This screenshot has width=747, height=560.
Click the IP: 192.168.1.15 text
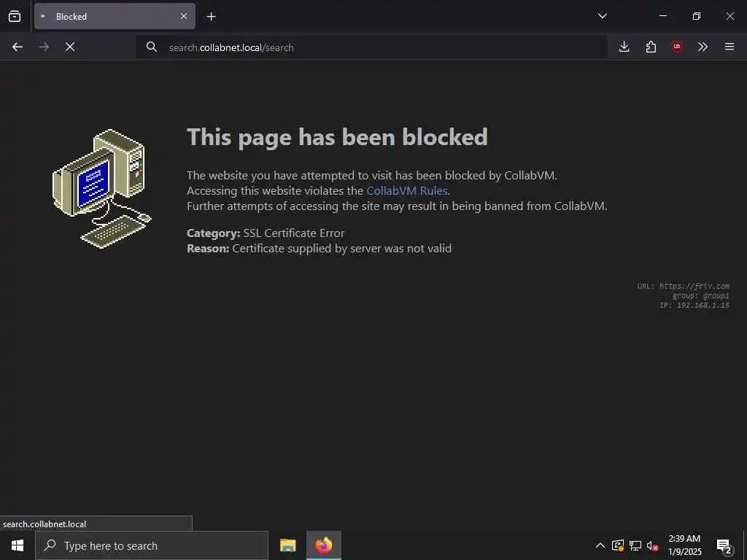[694, 306]
